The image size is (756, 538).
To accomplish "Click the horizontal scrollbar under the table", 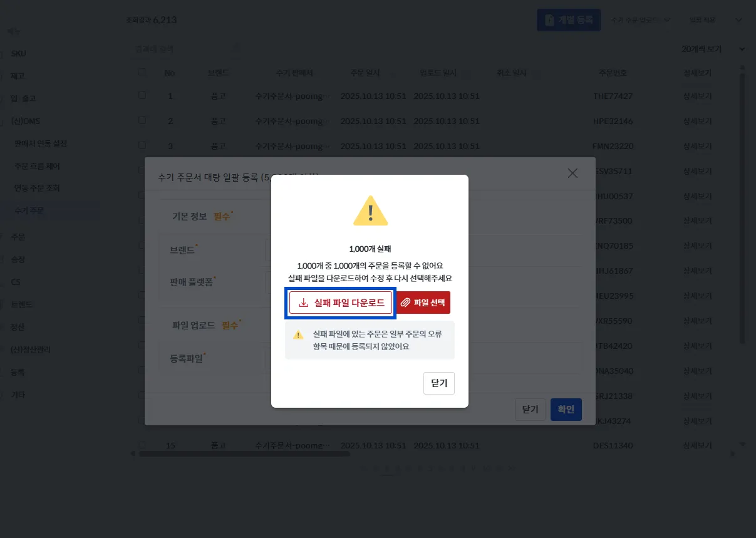I will (x=244, y=453).
